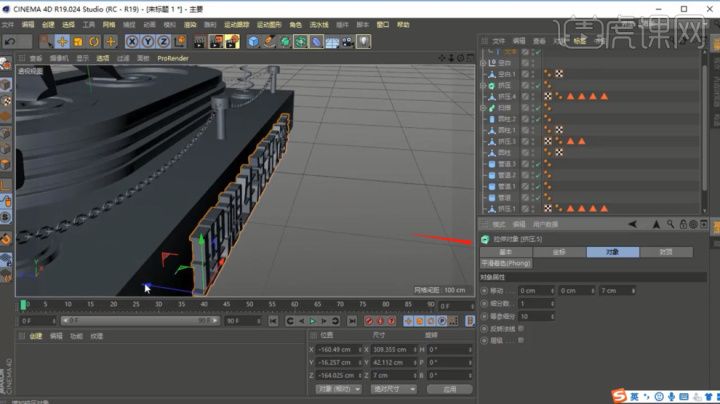The height and width of the screenshot is (404, 720).
Task: Select the Move tool in top toolbar
Action: (62, 41)
